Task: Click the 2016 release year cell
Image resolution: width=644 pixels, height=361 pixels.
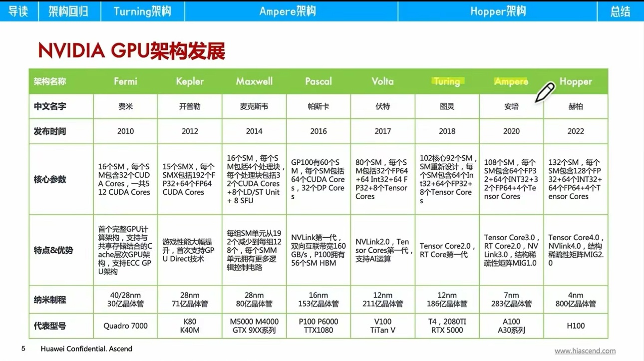Action: pyautogui.click(x=319, y=131)
